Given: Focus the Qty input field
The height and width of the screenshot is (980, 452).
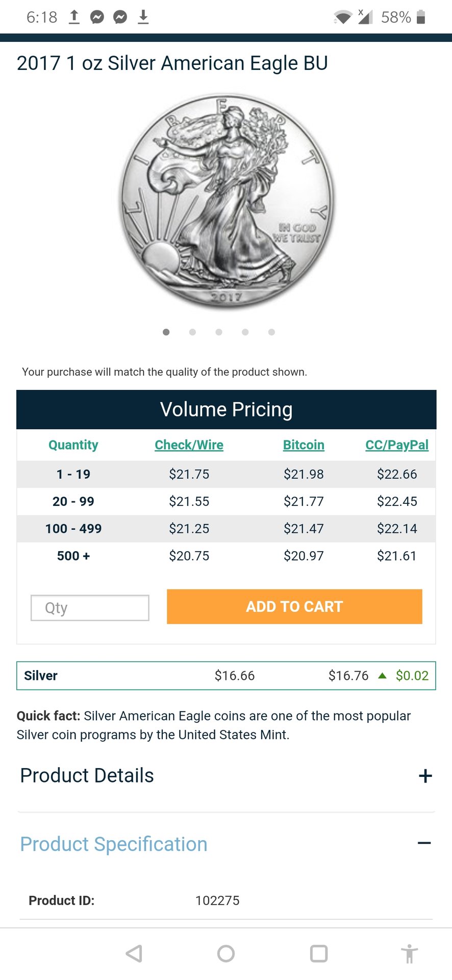Looking at the screenshot, I should pos(90,608).
